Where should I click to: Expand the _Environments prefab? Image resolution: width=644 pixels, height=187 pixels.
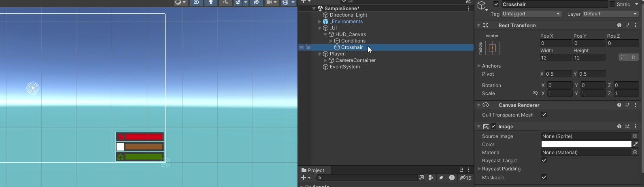(x=319, y=21)
